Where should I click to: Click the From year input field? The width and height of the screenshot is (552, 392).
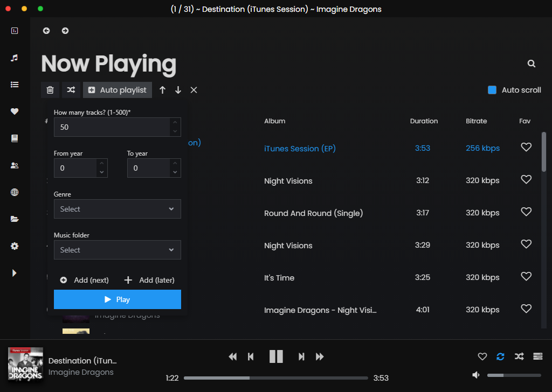75,168
